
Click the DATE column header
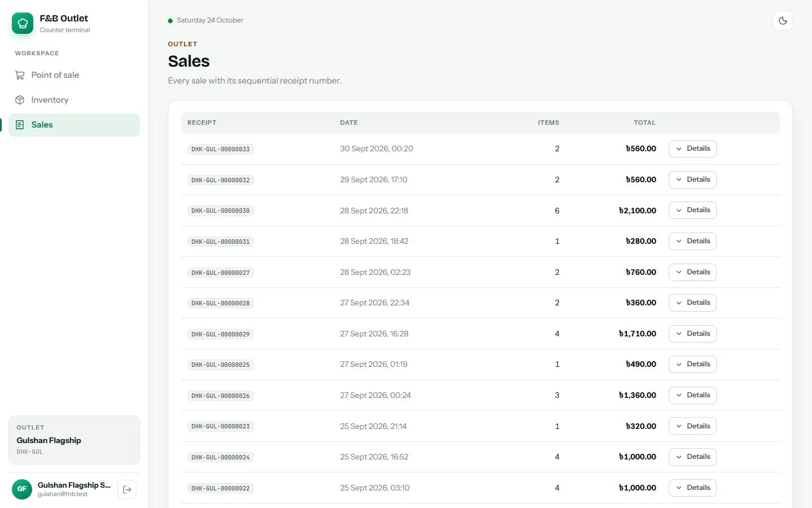[x=349, y=122]
